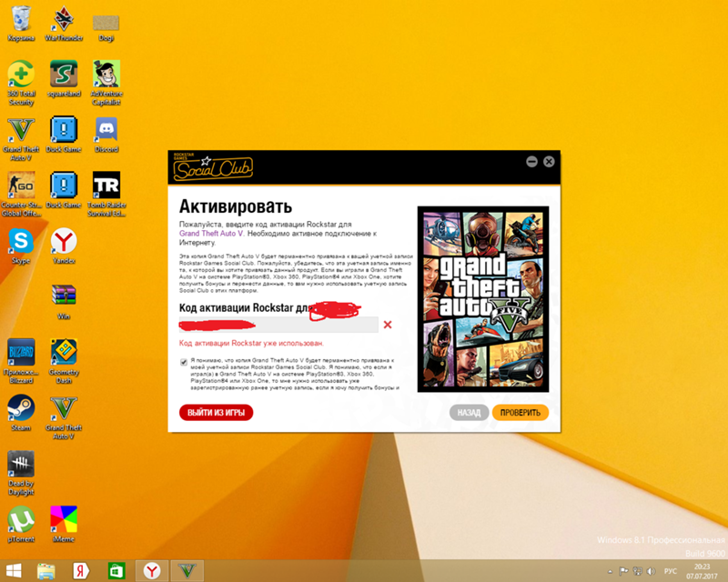Click the Social Club logo in header

point(213,168)
